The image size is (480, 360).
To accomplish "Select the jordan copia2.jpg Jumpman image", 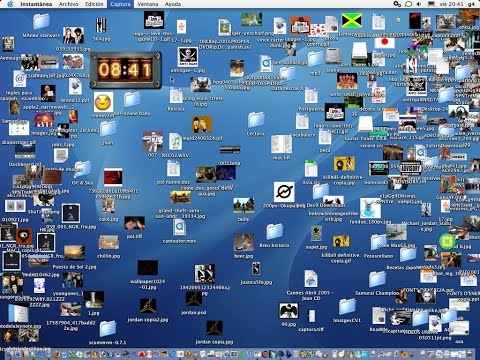I will coord(148,306).
